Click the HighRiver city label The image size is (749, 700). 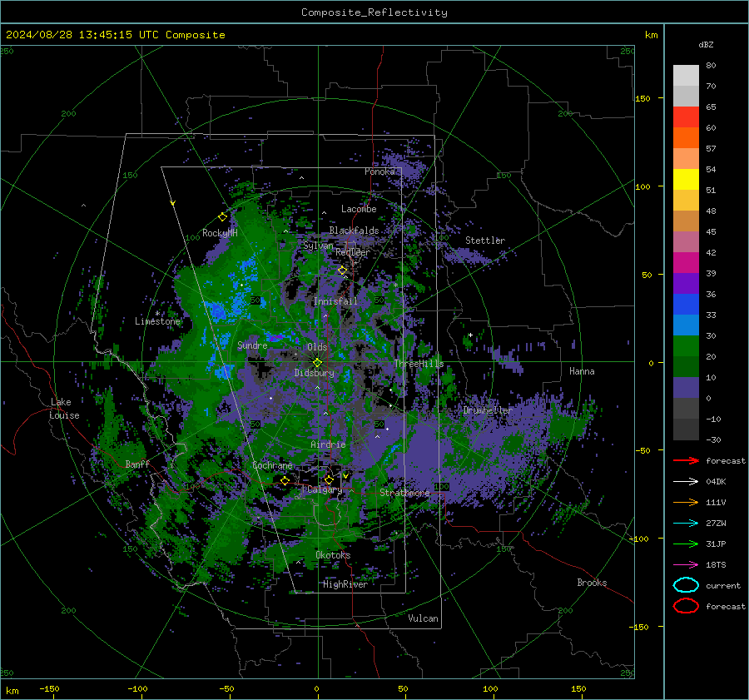coord(345,584)
